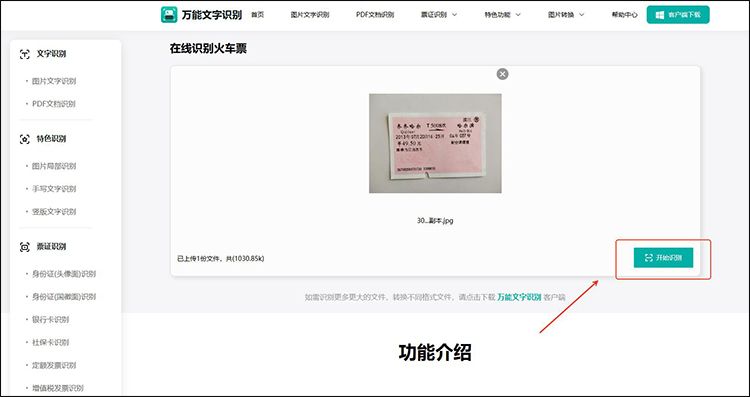Click the 在线识别火车票 heading
750x397 pixels.
[208, 48]
